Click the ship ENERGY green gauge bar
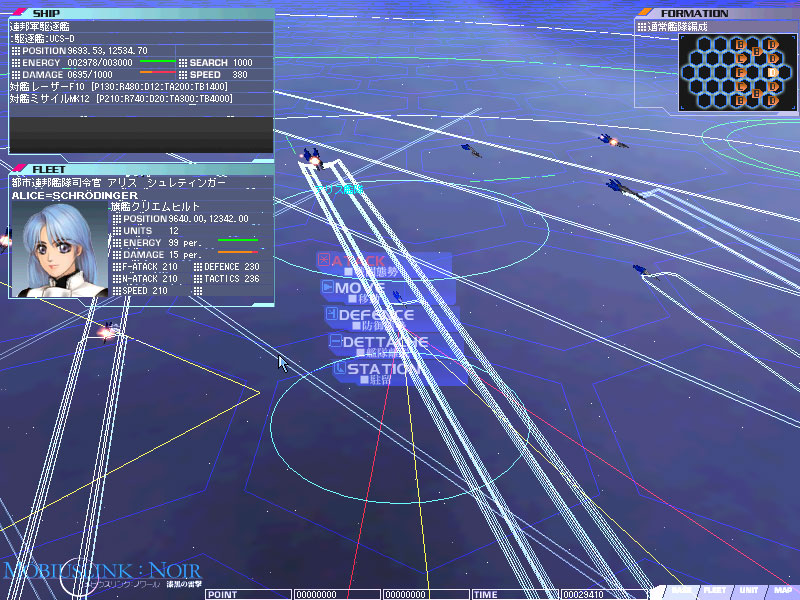This screenshot has width=800, height=600. 158,61
